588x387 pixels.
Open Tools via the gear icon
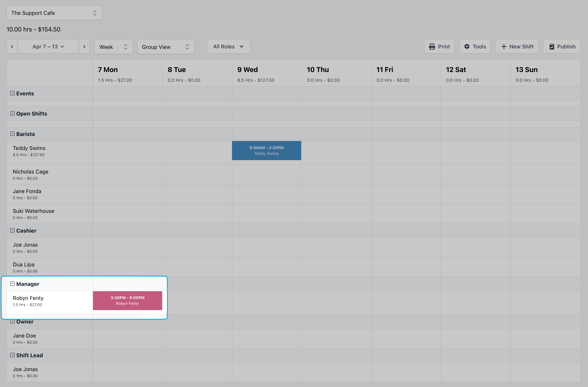click(467, 47)
